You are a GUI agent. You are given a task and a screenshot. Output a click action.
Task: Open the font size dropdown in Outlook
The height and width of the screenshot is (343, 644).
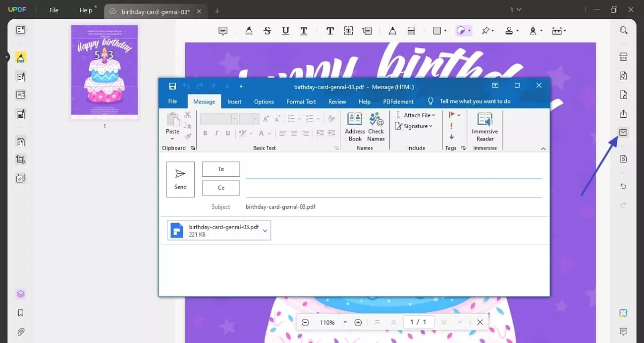[256, 119]
